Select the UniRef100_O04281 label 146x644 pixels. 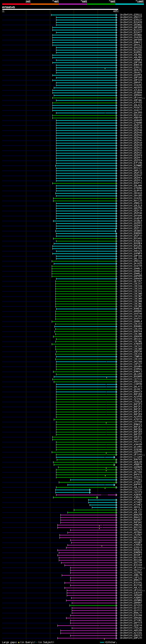131,37
